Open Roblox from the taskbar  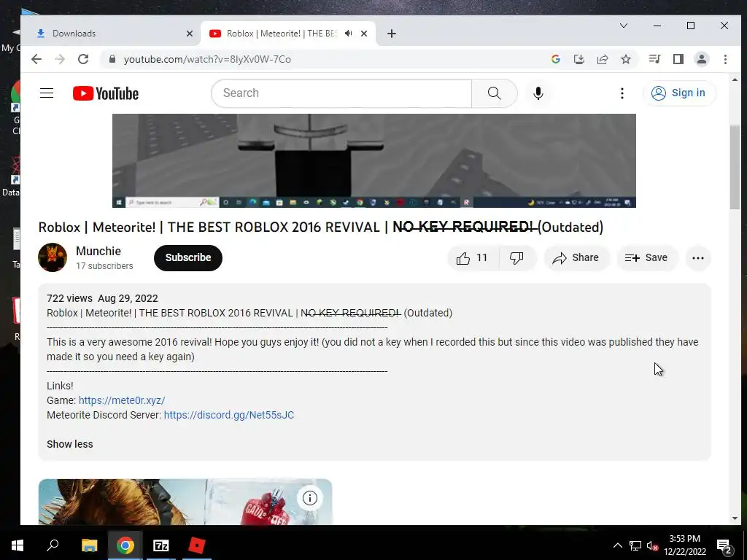pyautogui.click(x=197, y=545)
